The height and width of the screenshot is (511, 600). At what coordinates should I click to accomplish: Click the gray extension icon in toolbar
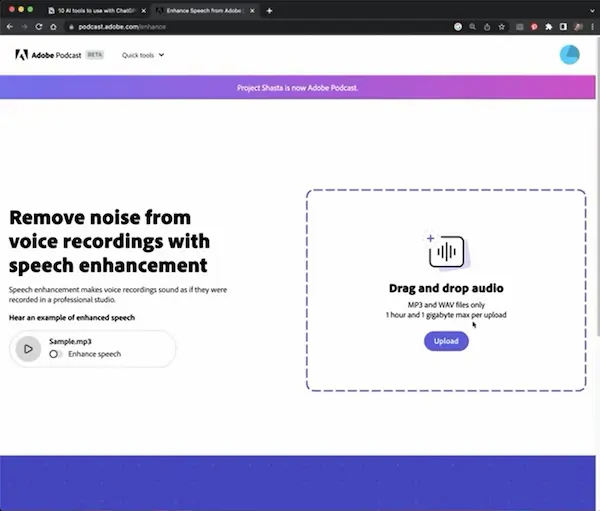(520, 27)
